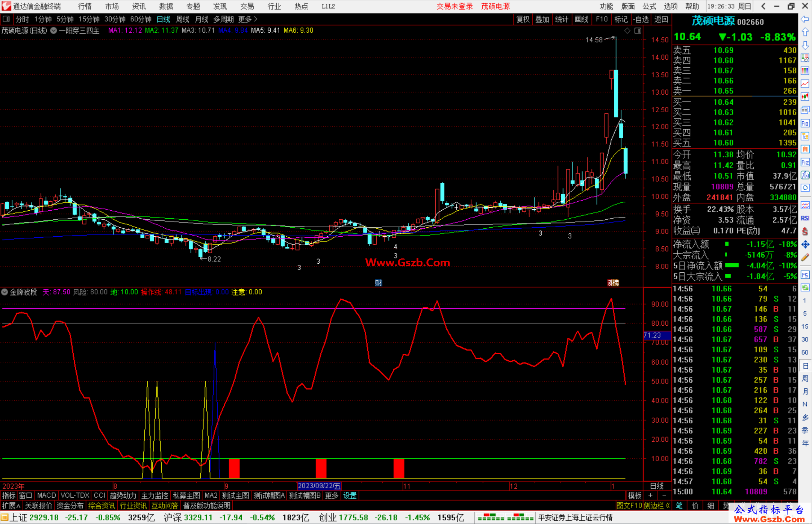The height and width of the screenshot is (524, 812).
Task: Switch to the 细 tab below trade list
Action: point(710,506)
